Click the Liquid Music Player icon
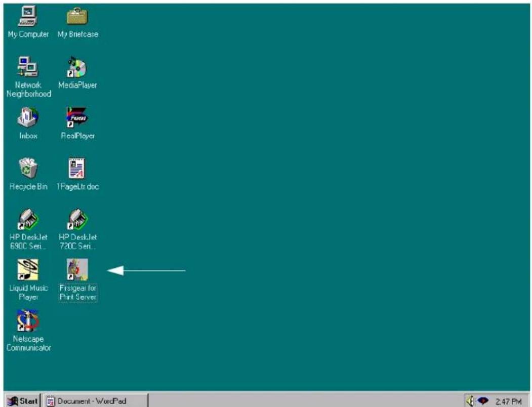The width and height of the screenshot is (532, 407). pos(28,269)
